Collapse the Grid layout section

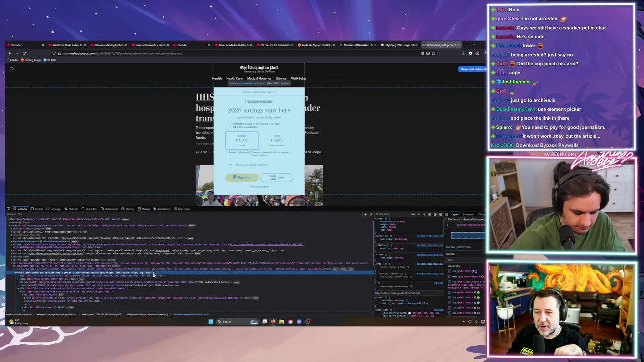click(447, 260)
